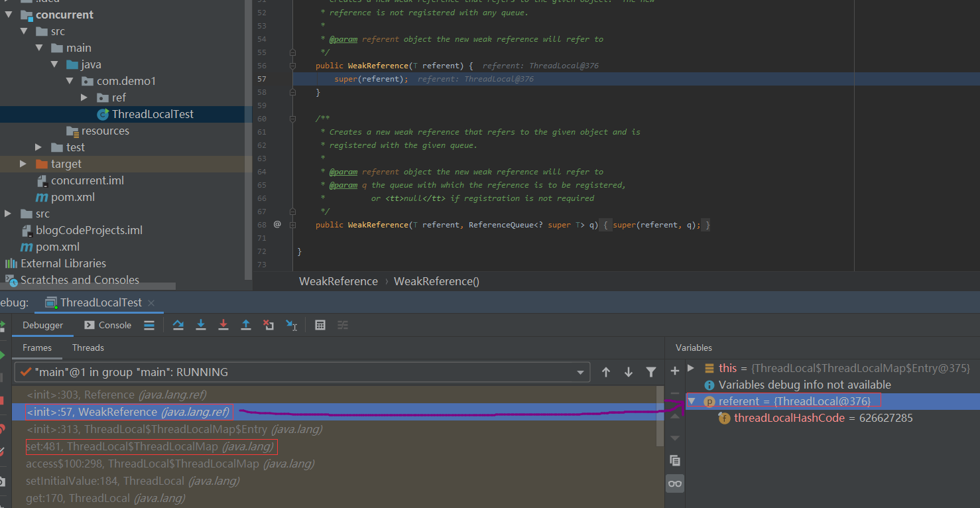Screen dimensions: 980x508
Task: Click the Step Into icon
Action: point(201,325)
